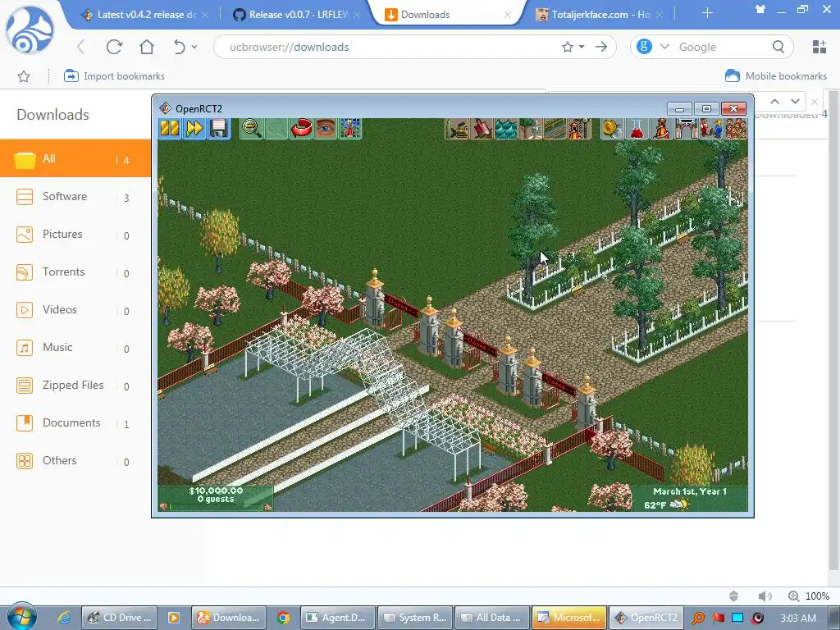Viewport: 840px width, 630px height.
Task: Select the clear scenery bulldozer tool
Action: coord(458,129)
